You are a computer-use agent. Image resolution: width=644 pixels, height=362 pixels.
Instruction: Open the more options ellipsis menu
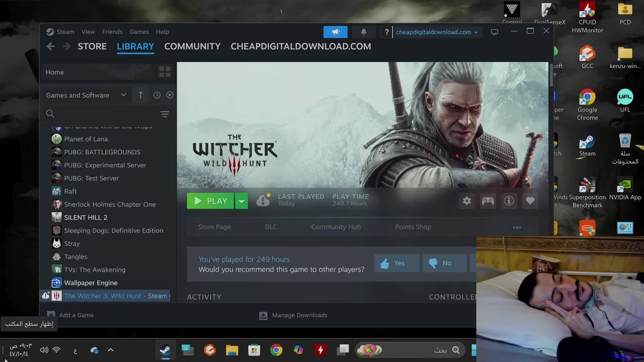coord(517,227)
